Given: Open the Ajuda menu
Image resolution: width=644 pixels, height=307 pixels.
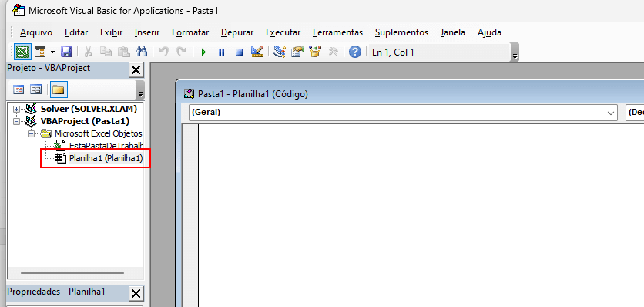Looking at the screenshot, I should [489, 32].
